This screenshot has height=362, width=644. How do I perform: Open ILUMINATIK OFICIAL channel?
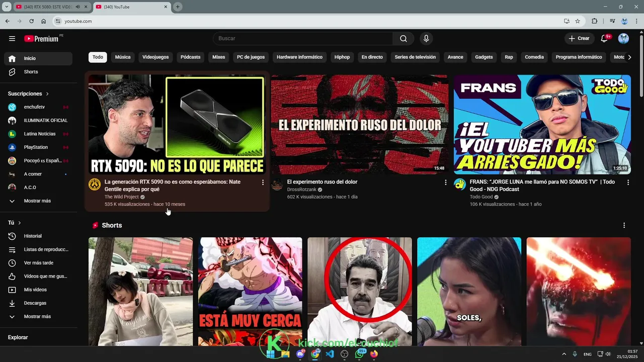click(x=38, y=121)
